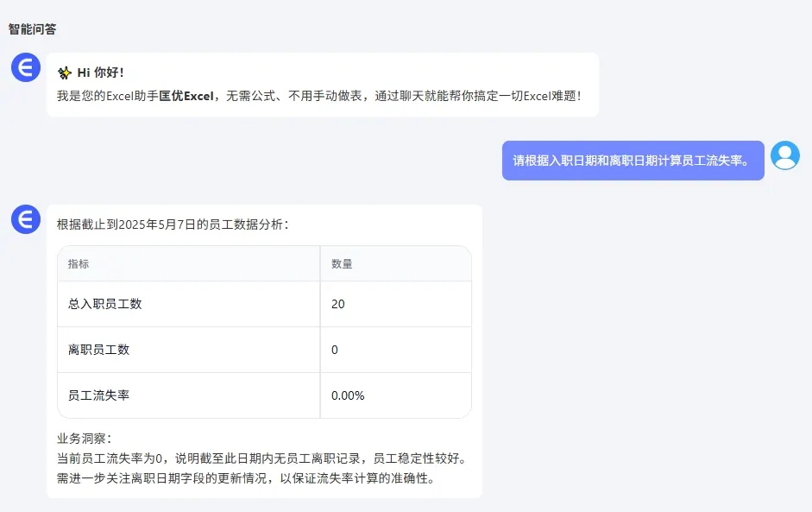The image size is (812, 512).
Task: Click the sentence starting 需进一步关注离职日期
Action: [x=245, y=478]
